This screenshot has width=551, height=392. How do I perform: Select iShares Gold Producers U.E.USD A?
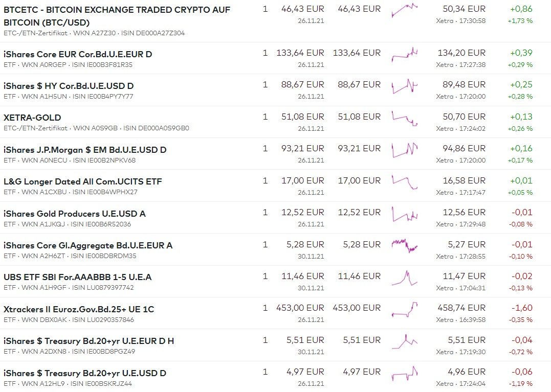pos(74,214)
